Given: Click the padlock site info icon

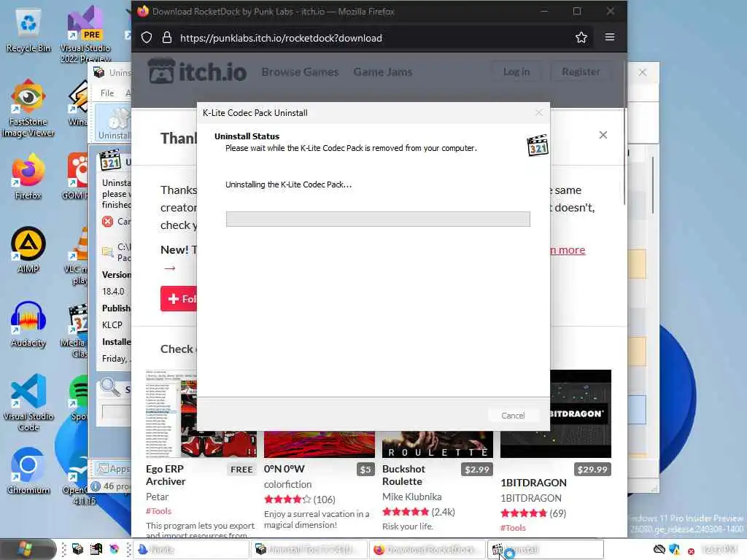Looking at the screenshot, I should pyautogui.click(x=167, y=38).
